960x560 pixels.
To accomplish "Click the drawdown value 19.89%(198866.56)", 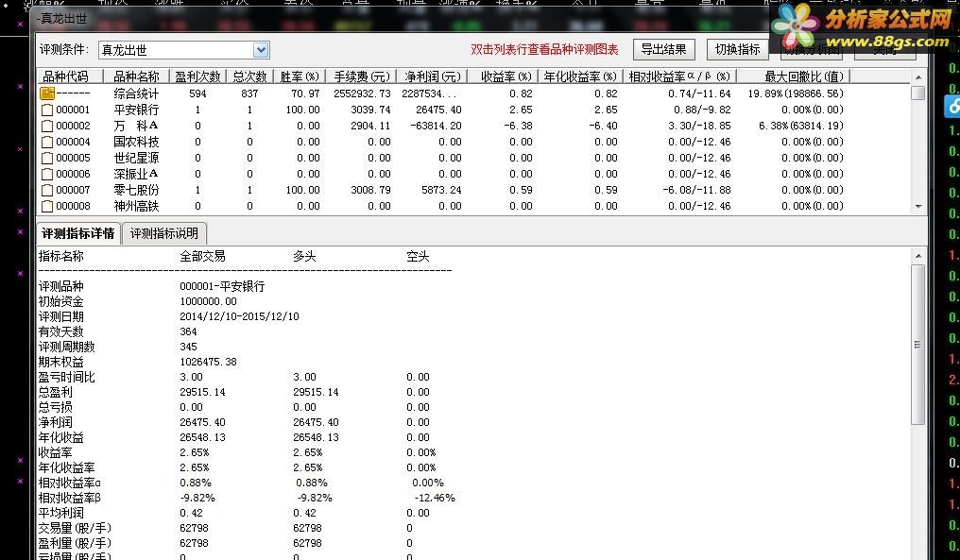I will [796, 93].
